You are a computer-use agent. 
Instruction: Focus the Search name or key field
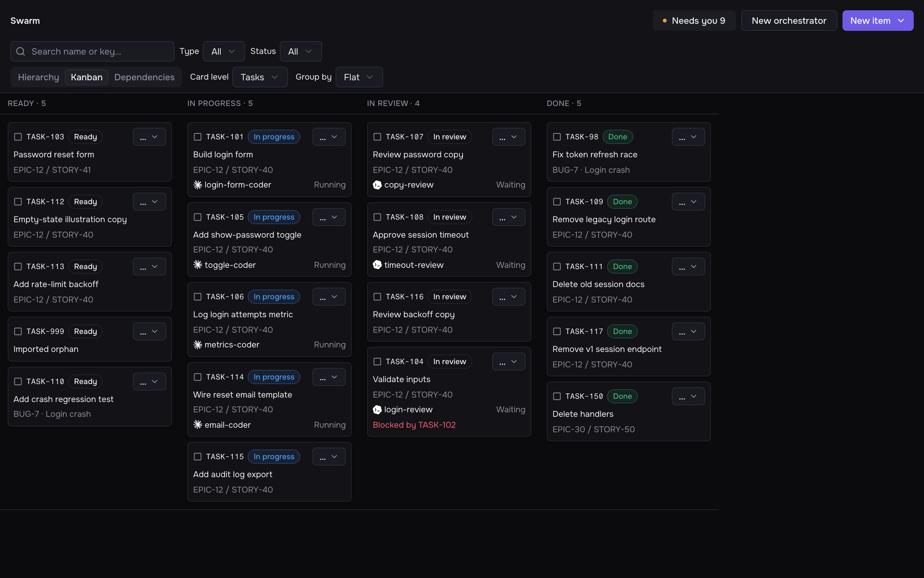92,52
